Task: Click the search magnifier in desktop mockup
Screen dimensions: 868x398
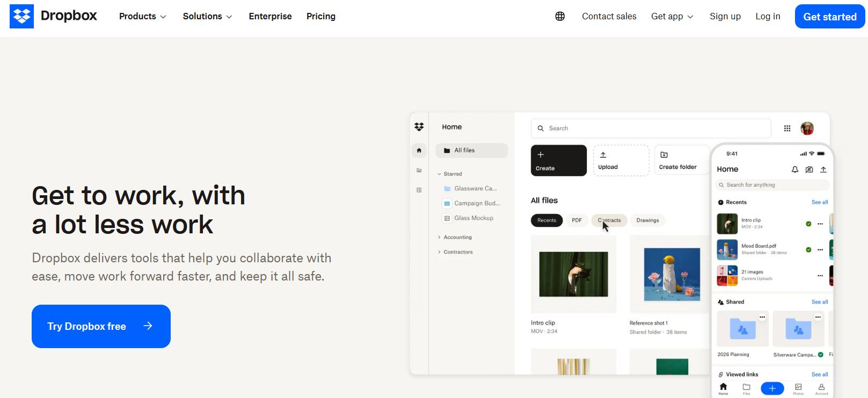Action: pos(541,128)
